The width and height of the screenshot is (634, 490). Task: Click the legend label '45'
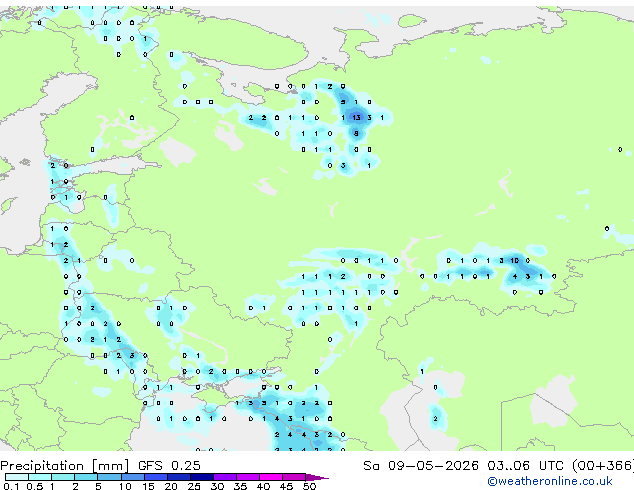tap(286, 486)
